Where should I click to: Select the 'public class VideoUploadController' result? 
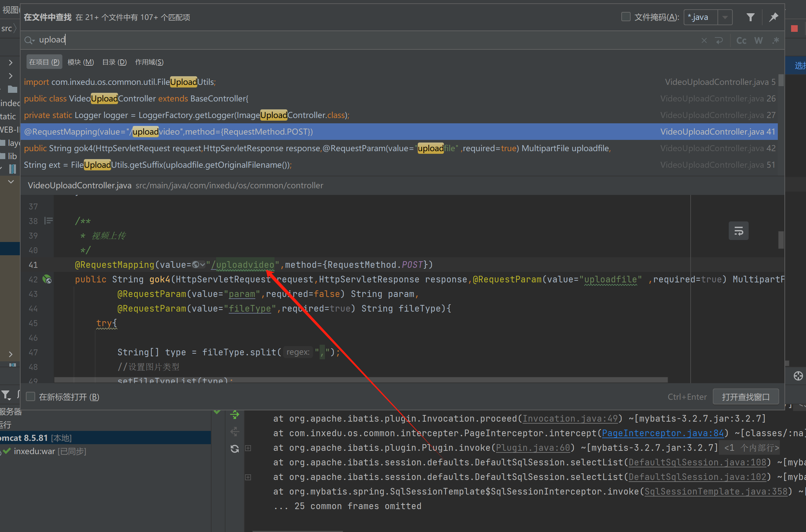coord(399,98)
